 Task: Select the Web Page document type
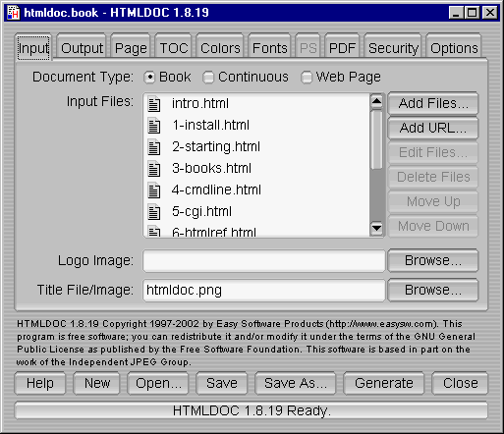[307, 78]
